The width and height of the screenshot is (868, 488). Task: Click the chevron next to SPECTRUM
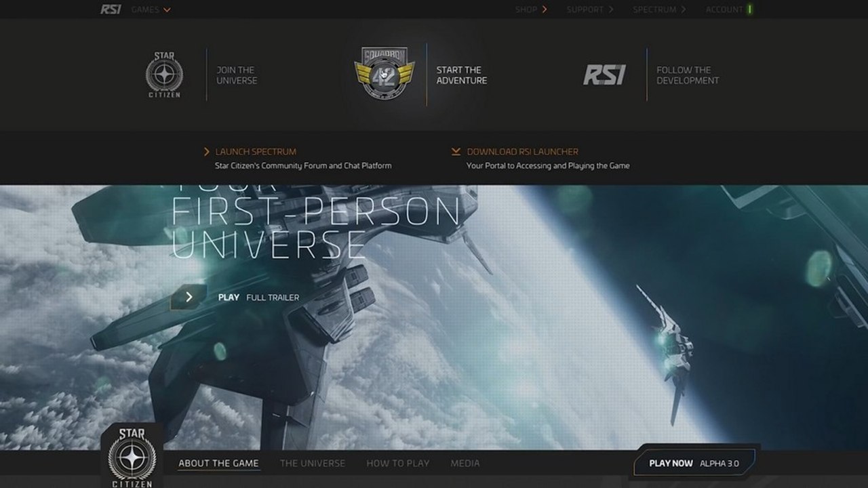pos(684,9)
